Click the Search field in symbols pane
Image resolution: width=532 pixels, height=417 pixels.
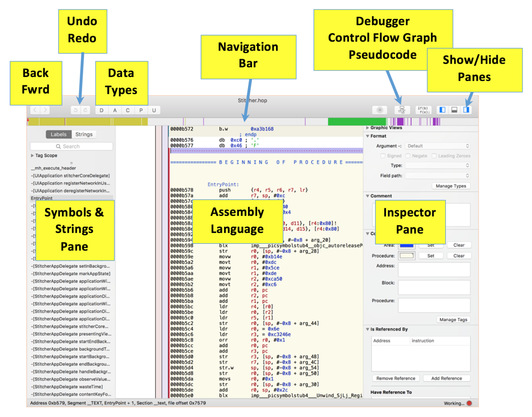(x=71, y=146)
